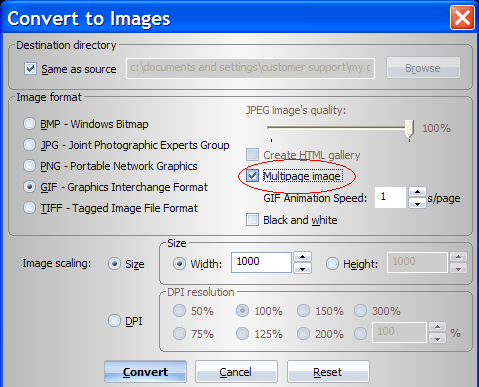Screen dimensions: 479x387
Task: Select 150% DPI resolution
Action: pyautogui.click(x=303, y=311)
